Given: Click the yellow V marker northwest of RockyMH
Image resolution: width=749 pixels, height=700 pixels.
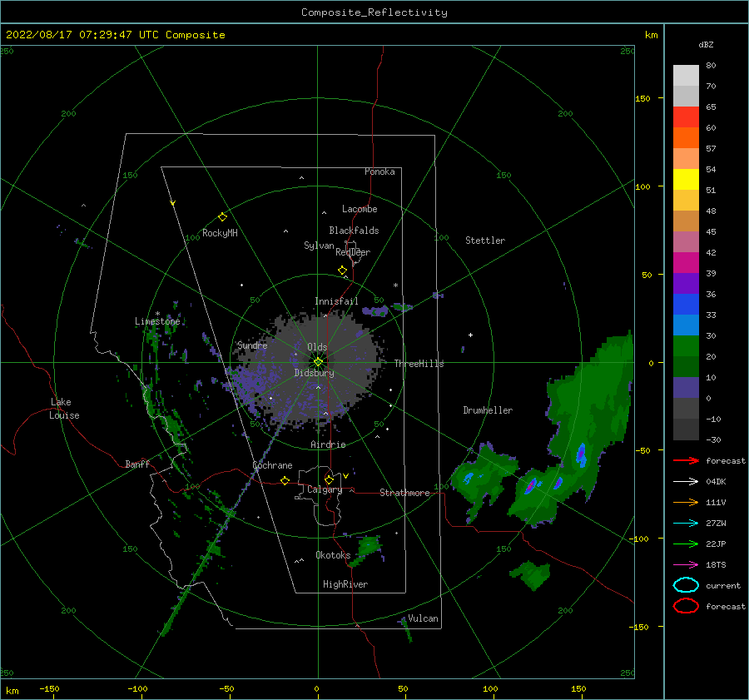Looking at the screenshot, I should (173, 203).
